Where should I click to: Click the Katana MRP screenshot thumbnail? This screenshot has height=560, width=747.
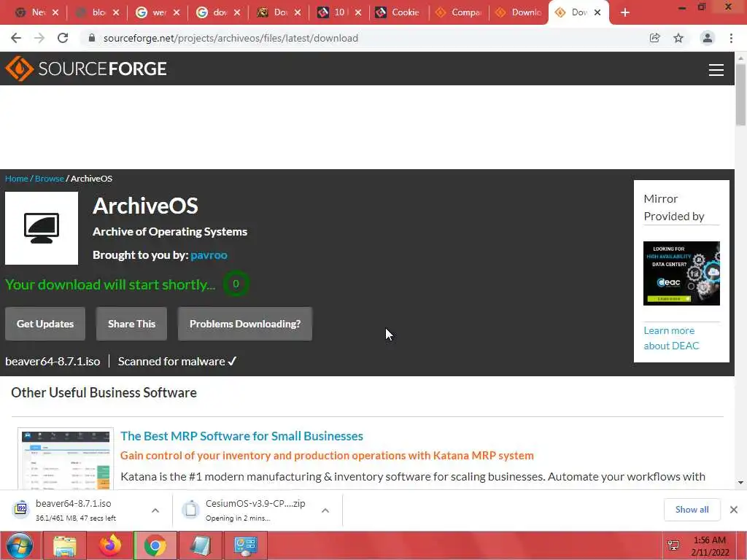[x=66, y=459]
